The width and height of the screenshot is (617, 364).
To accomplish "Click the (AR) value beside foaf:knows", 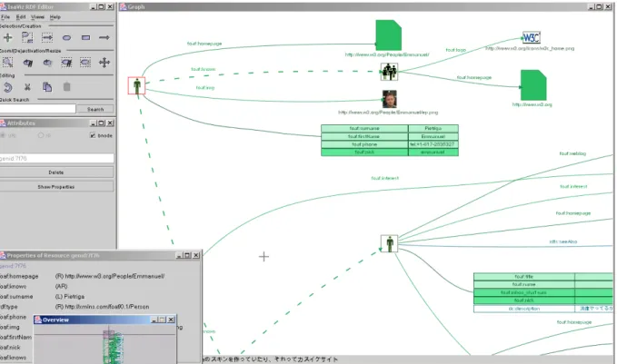I will (x=62, y=287).
